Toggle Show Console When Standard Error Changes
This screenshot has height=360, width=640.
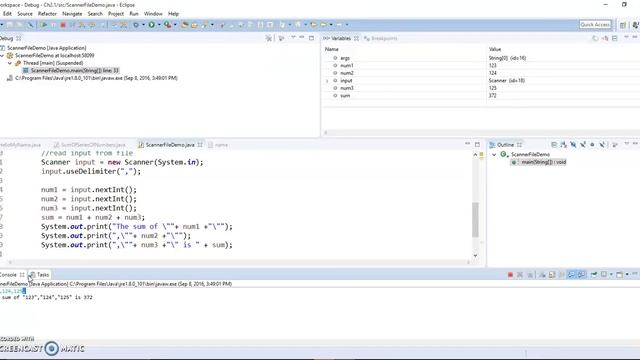[581, 275]
